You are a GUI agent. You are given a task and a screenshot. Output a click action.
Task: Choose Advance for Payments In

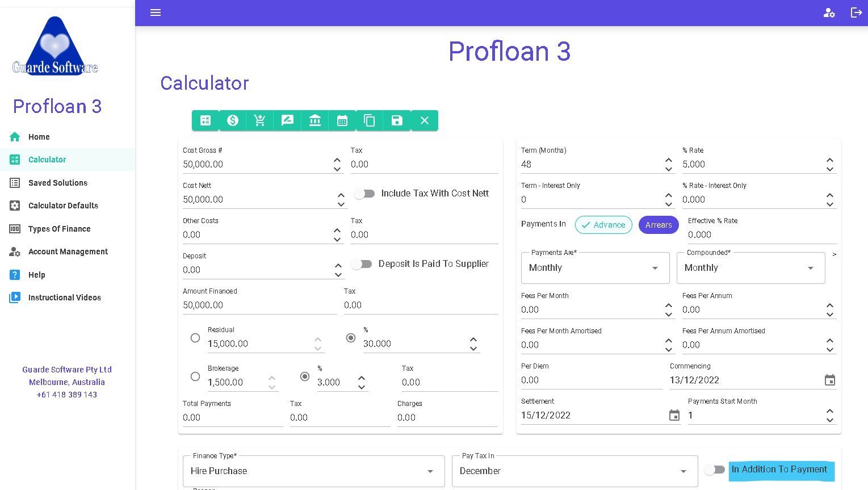click(x=603, y=225)
